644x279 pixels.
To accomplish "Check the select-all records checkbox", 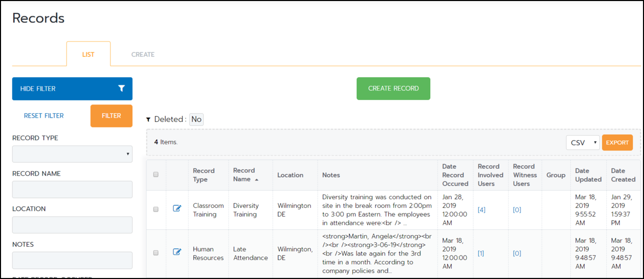I will coord(156,175).
